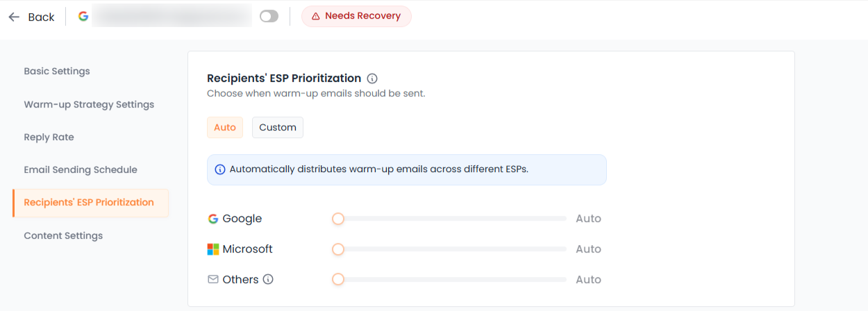Click the warning triangle in Needs Recovery badge

[x=316, y=16]
